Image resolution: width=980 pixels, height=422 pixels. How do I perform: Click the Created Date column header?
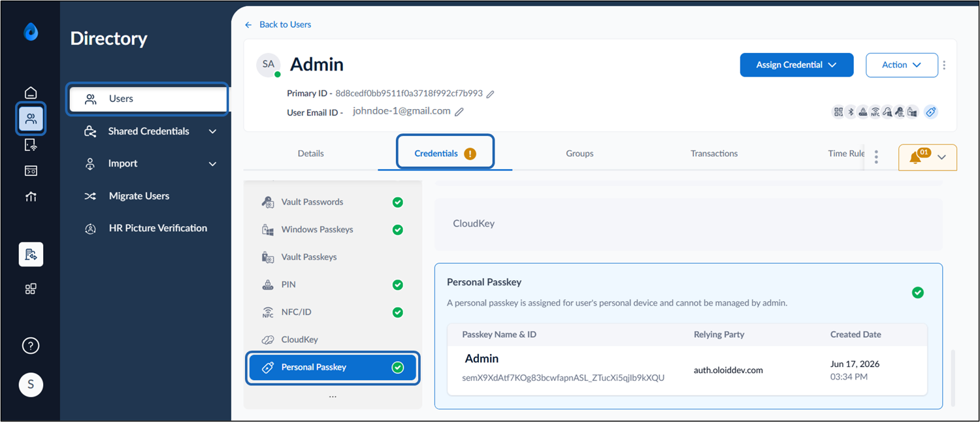856,335
